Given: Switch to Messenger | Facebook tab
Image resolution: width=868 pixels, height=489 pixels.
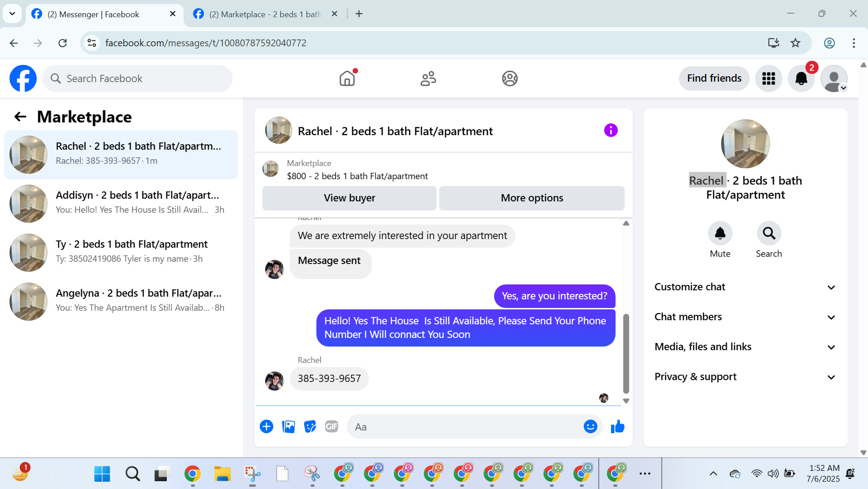Looking at the screenshot, I should pos(104,15).
